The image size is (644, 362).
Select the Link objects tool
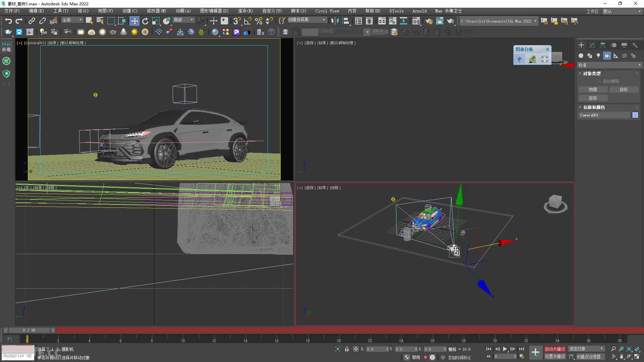32,21
